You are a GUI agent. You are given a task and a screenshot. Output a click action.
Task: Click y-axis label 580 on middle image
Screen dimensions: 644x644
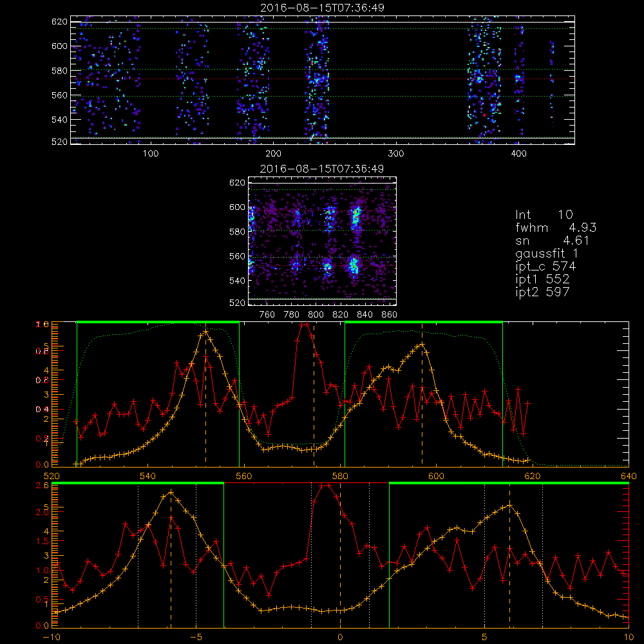(x=237, y=232)
